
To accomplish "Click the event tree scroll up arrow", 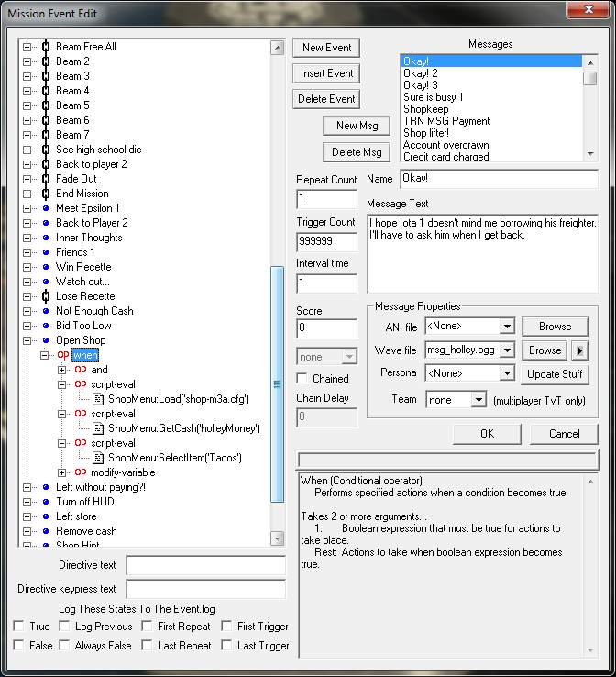I will [277, 48].
